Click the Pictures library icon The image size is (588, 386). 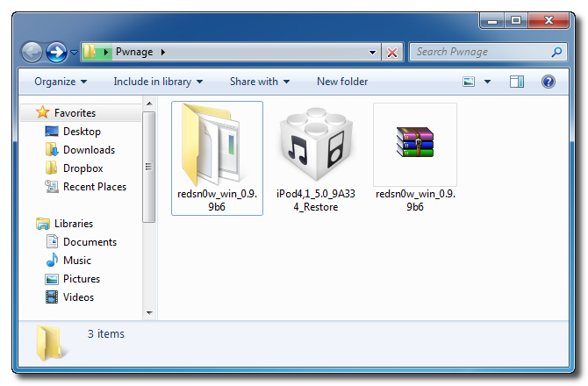[52, 279]
